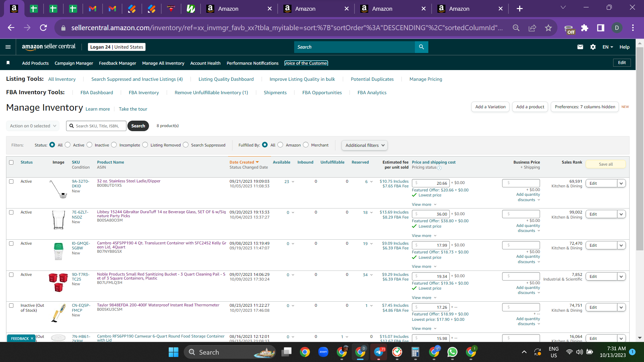The width and height of the screenshot is (644, 362).
Task: Expand Available 23 dropdown for Ladle
Action: (289, 182)
